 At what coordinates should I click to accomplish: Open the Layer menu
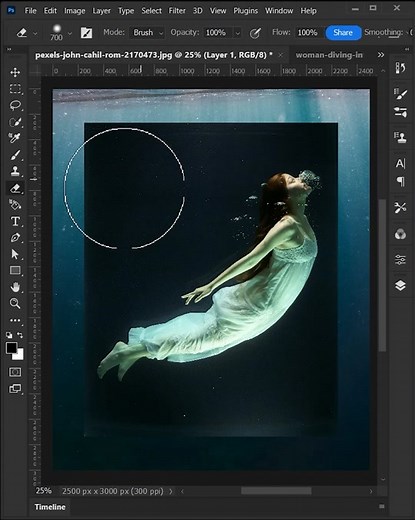[101, 11]
